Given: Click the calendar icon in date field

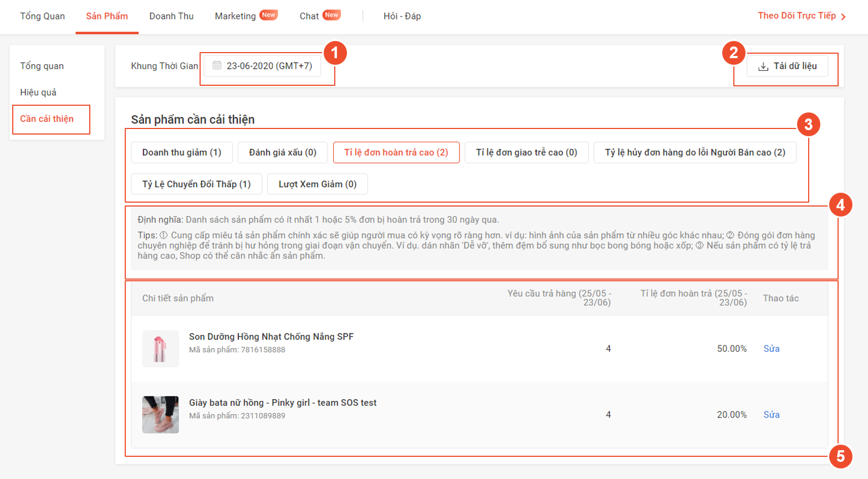Looking at the screenshot, I should click(x=217, y=65).
